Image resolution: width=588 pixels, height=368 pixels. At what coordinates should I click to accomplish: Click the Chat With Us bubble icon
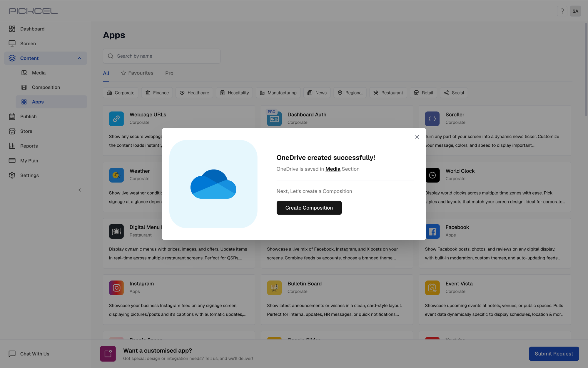[12, 354]
